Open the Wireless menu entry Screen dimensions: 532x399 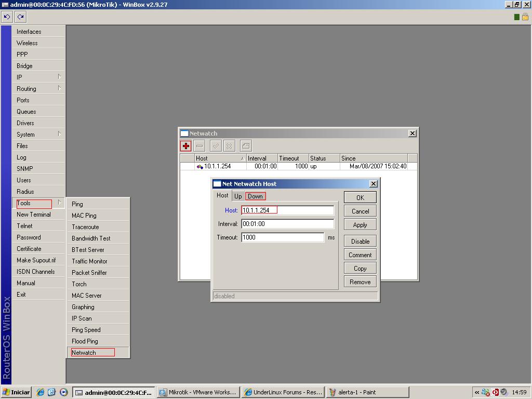pyautogui.click(x=38, y=43)
